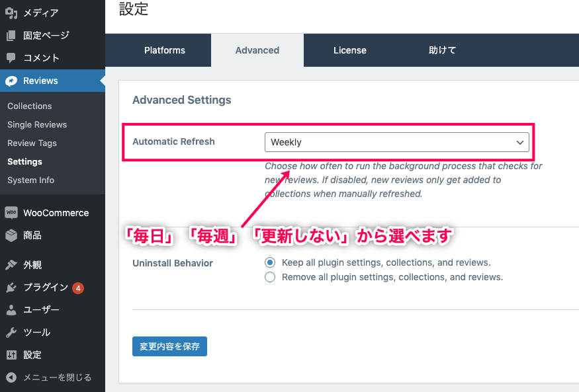Viewport: 579px width, 392px height.
Task: Click 'Keep all plugin settings' label text
Action: 386,262
